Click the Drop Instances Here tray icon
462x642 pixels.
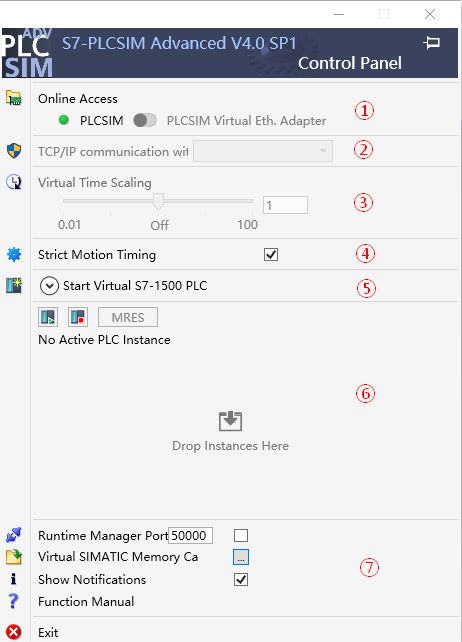click(x=231, y=421)
